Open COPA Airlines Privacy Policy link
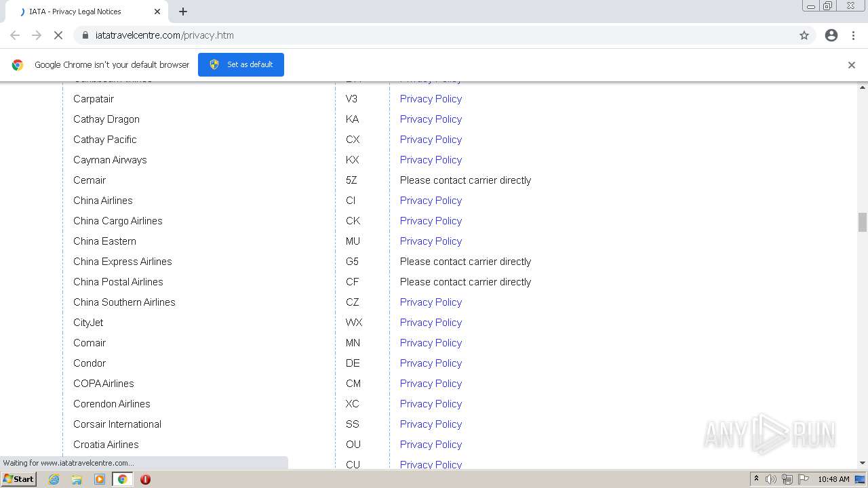868x488 pixels. (x=431, y=384)
